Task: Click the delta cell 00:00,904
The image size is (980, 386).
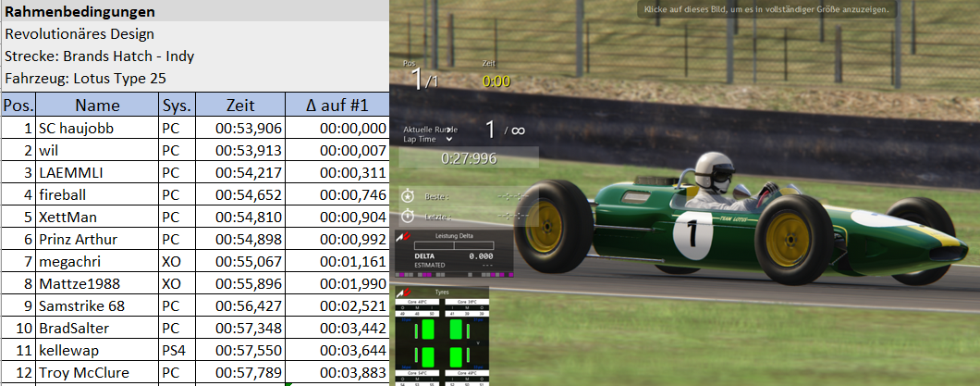Action: (337, 218)
